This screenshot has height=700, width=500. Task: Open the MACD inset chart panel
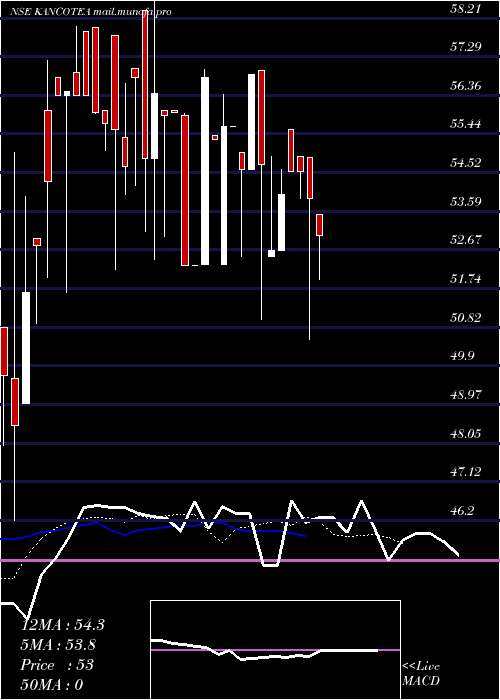click(x=275, y=650)
